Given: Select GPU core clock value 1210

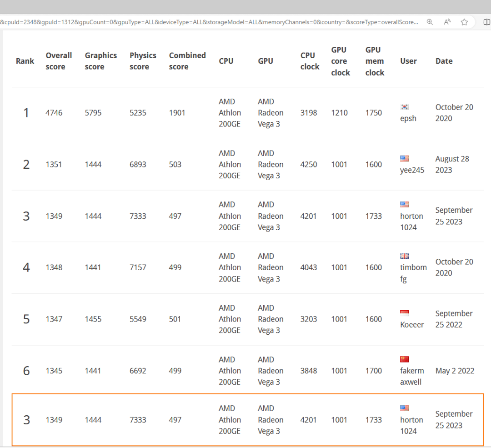Looking at the screenshot, I should (340, 113).
